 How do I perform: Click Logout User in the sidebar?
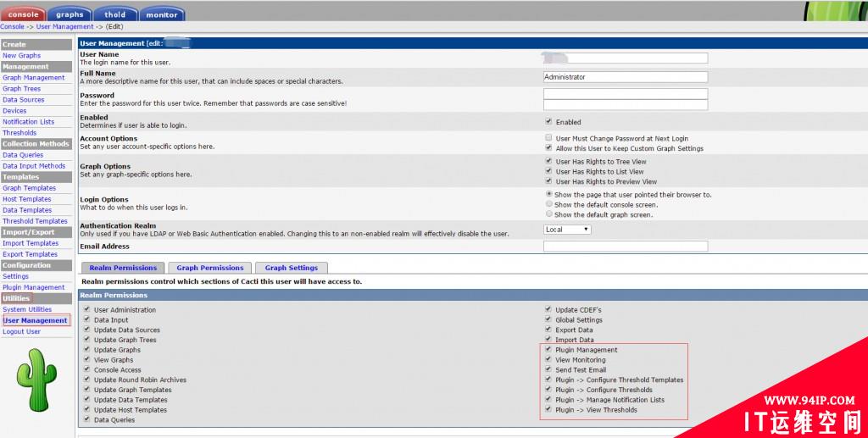[21, 331]
